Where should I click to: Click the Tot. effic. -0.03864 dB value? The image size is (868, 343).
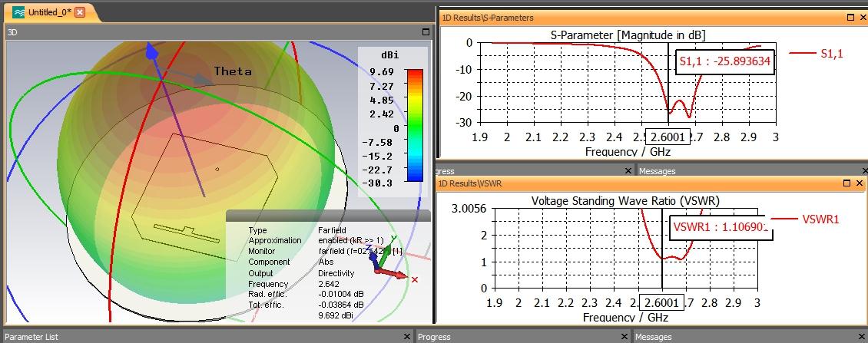pyautogui.click(x=341, y=305)
